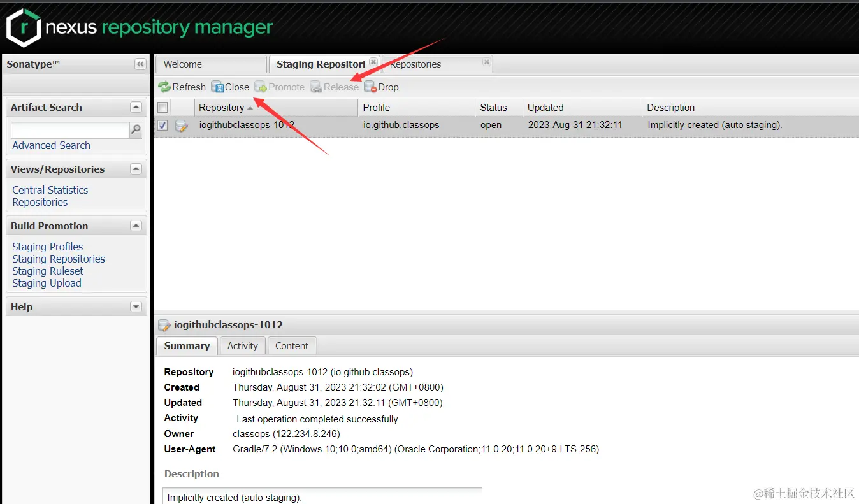The height and width of the screenshot is (504, 859).
Task: Sort by the Updated column header
Action: (582, 107)
